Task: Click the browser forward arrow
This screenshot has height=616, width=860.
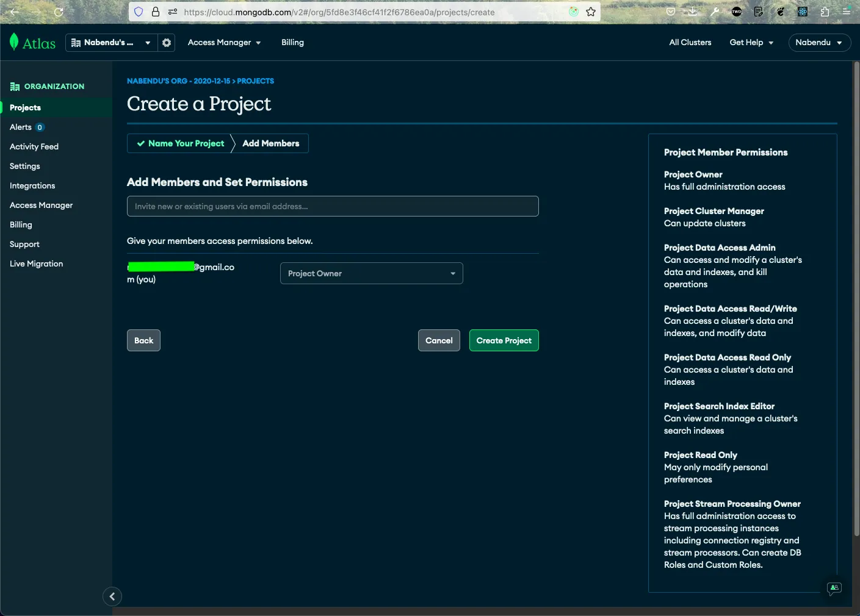Action: [x=37, y=12]
